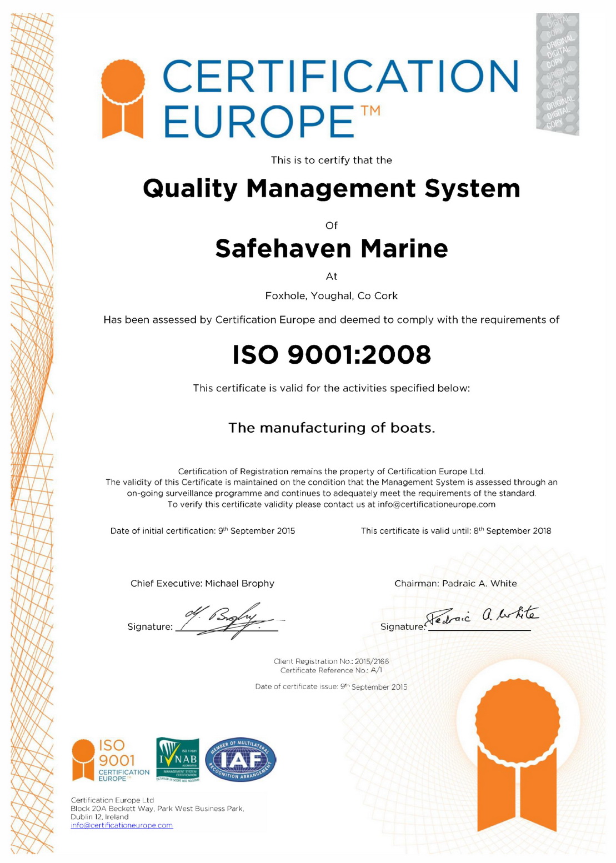This screenshot has height=863, width=616.
Task: Click 'Certification of Registration remains the property' line
Action: tap(332, 471)
